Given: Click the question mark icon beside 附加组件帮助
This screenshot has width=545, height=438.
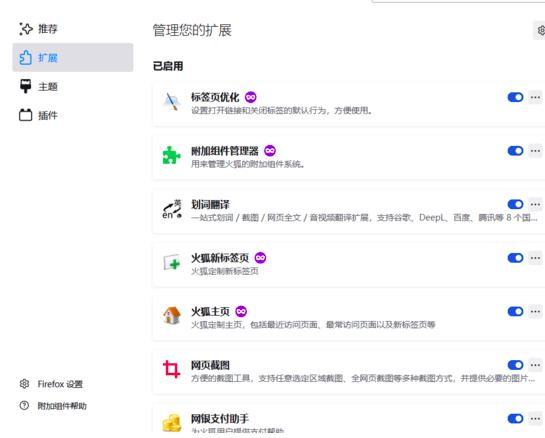Looking at the screenshot, I should [24, 405].
